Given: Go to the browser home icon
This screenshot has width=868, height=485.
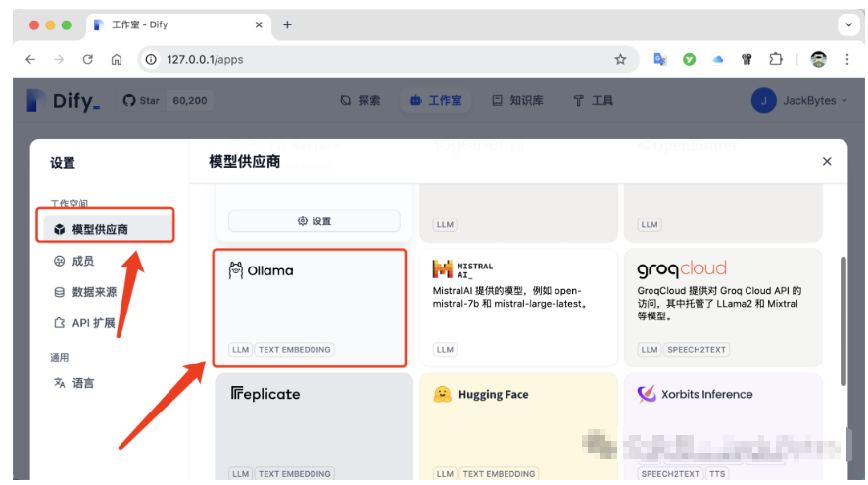Looking at the screenshot, I should tap(117, 59).
